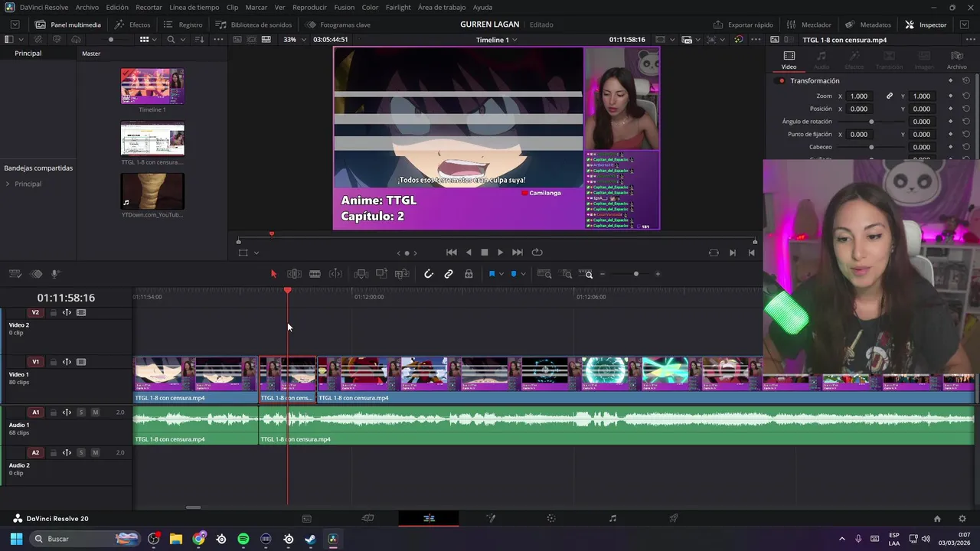Image resolution: width=980 pixels, height=551 pixels.
Task: Open the thumbnail view options dropdown
Action: click(x=154, y=39)
